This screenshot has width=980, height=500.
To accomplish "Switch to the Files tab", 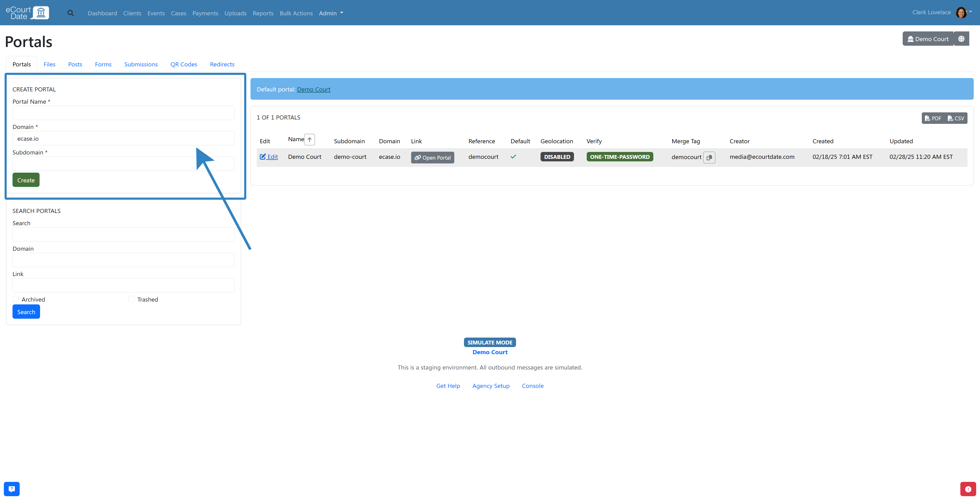I will 50,64.
